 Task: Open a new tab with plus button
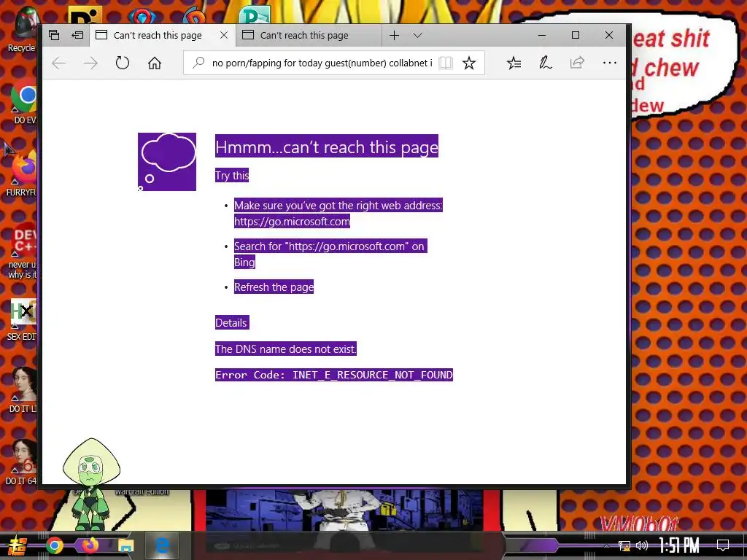pos(395,35)
